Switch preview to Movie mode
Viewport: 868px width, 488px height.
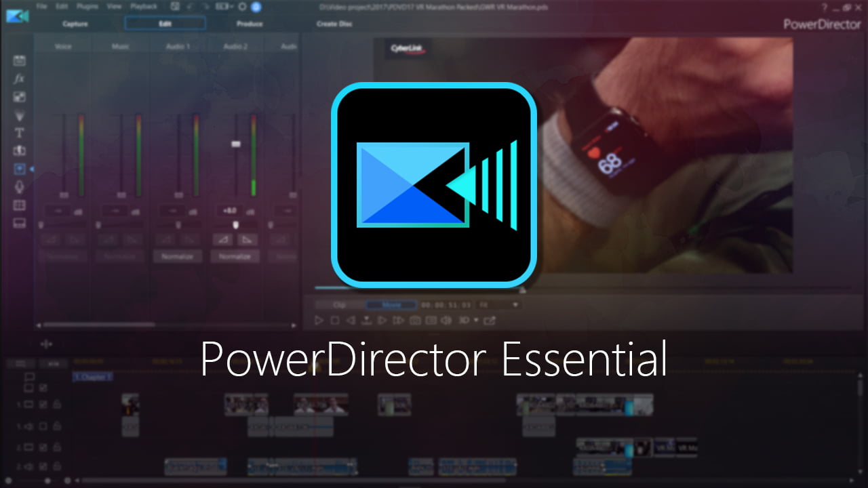point(391,305)
